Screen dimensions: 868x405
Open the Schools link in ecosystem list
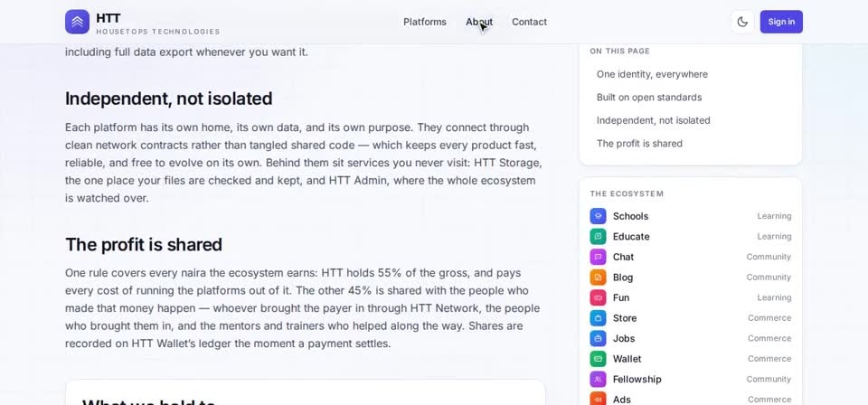(x=630, y=216)
